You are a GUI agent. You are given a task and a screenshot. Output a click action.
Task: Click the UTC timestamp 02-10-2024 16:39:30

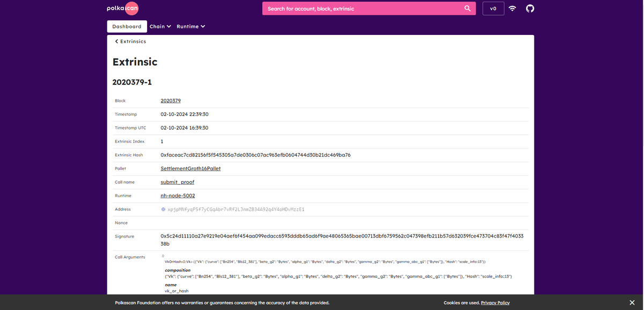click(x=185, y=128)
